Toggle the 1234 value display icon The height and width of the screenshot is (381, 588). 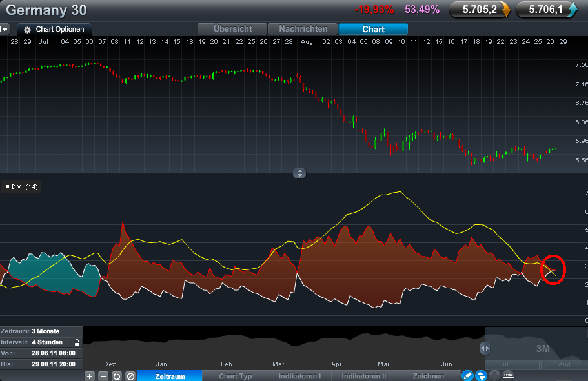click(x=508, y=375)
